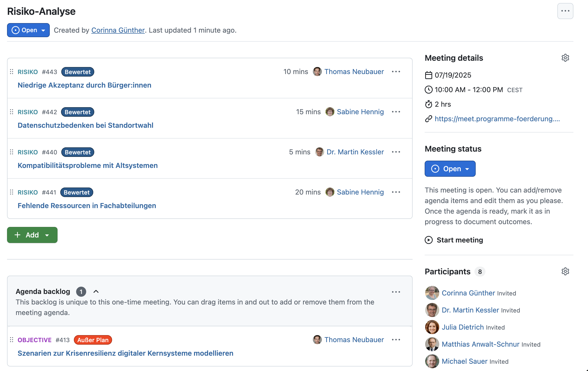Open the Participants settings gear icon
The height and width of the screenshot is (371, 588).
point(565,272)
